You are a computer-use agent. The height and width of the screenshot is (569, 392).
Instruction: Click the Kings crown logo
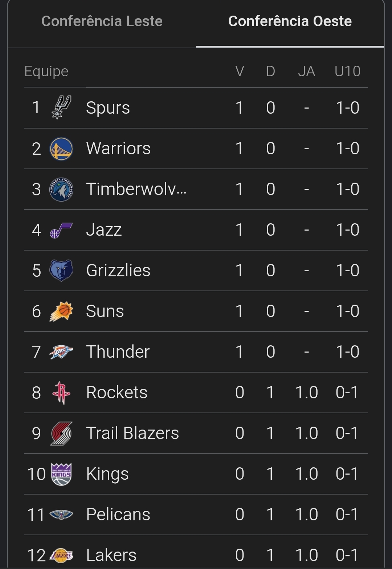click(x=61, y=474)
